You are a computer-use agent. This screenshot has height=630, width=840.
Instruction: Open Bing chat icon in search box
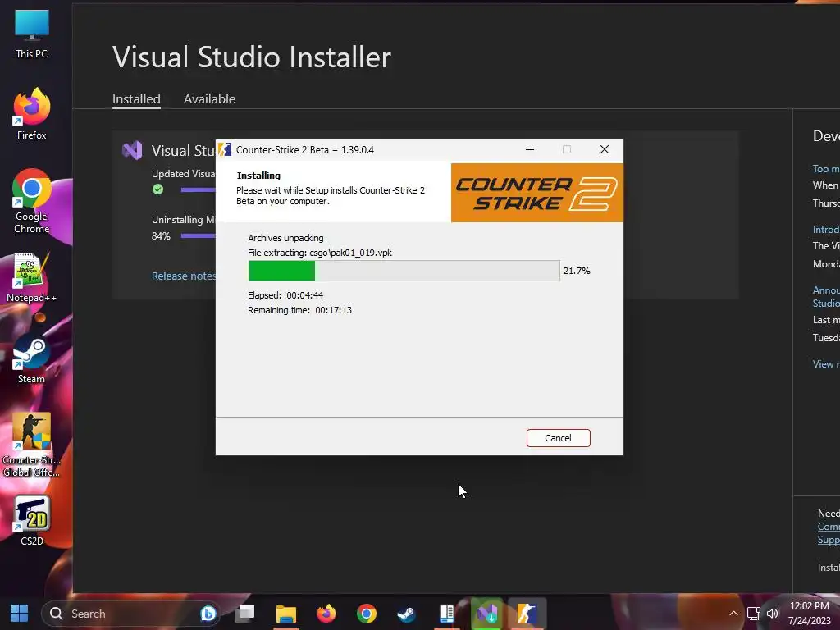(x=208, y=614)
